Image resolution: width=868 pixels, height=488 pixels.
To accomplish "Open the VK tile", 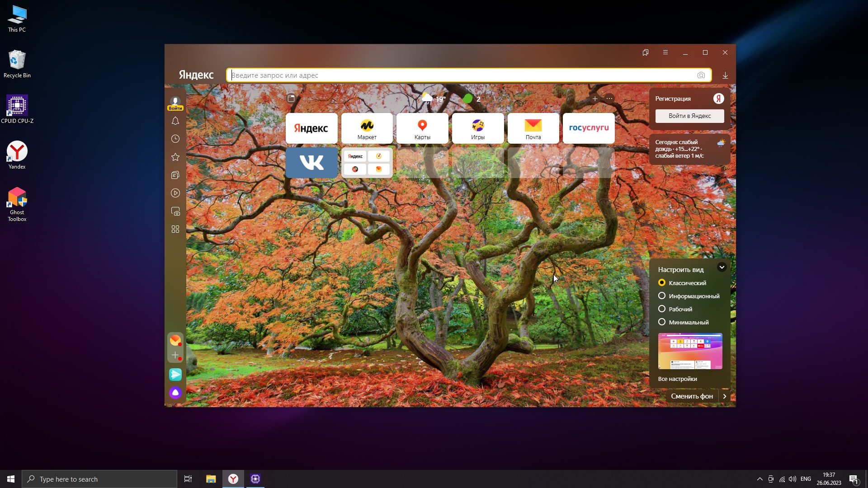I will (x=311, y=162).
